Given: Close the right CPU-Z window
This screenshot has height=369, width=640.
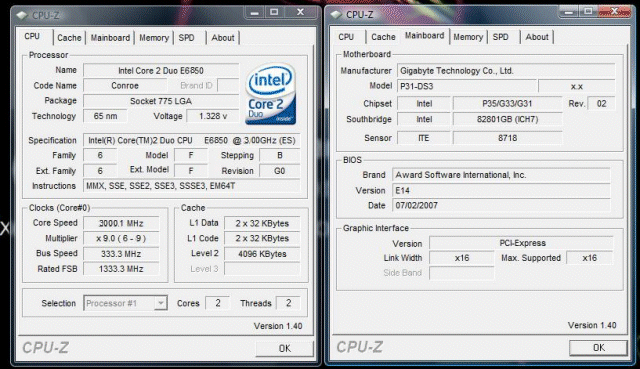Looking at the screenshot, I should point(614,12).
